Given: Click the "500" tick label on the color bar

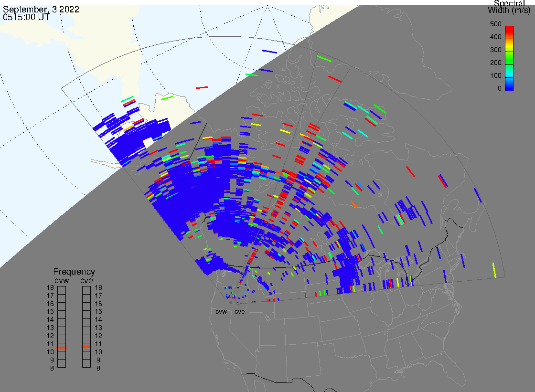Looking at the screenshot, I should (495, 24).
